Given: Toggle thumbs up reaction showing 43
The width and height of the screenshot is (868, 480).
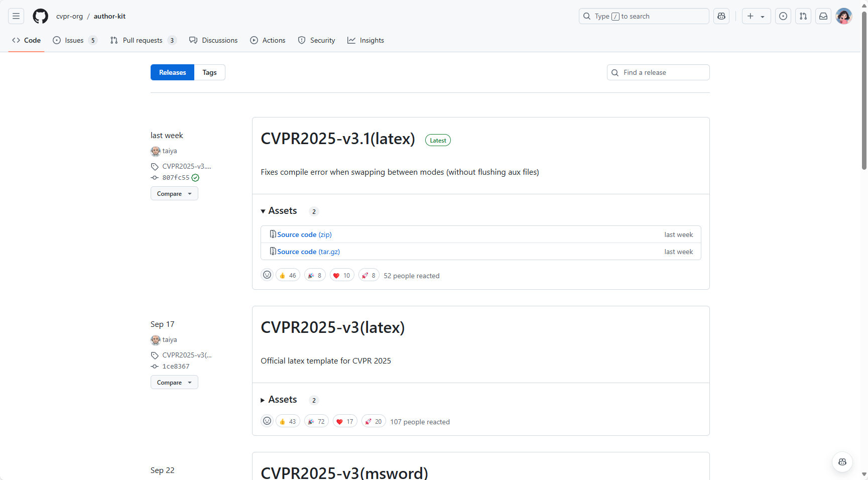Looking at the screenshot, I should pyautogui.click(x=288, y=421).
